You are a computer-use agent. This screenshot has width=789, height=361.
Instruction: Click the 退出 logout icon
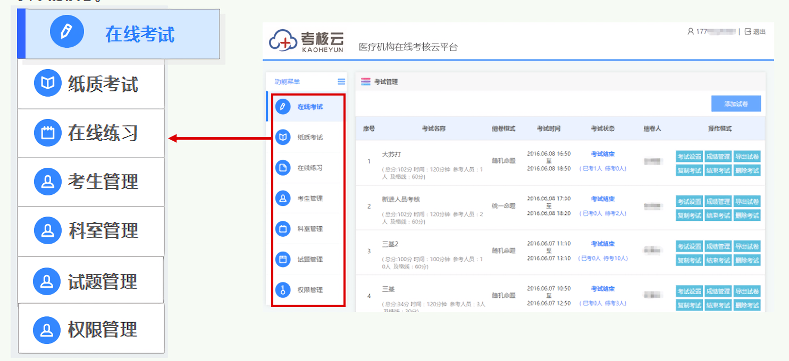click(748, 31)
